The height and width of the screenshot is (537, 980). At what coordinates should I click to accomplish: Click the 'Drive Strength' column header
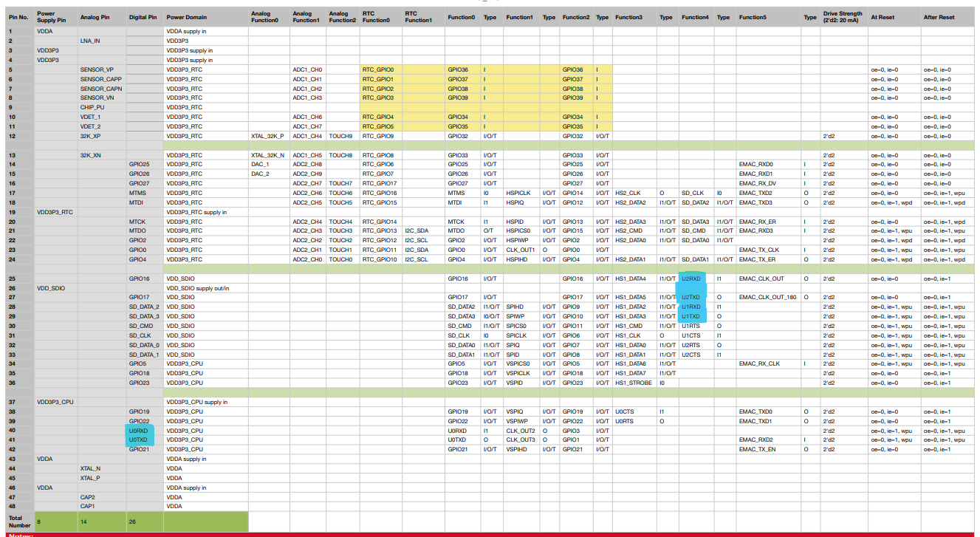click(x=844, y=16)
